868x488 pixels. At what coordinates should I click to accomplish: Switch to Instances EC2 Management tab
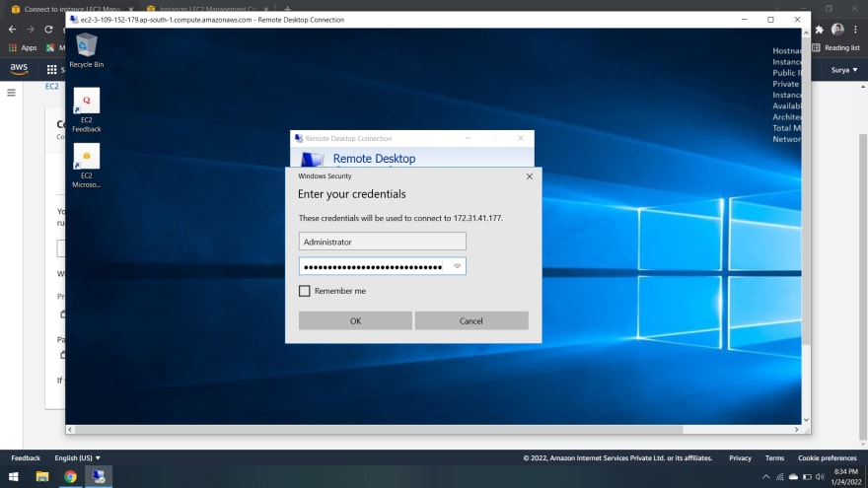[x=206, y=9]
